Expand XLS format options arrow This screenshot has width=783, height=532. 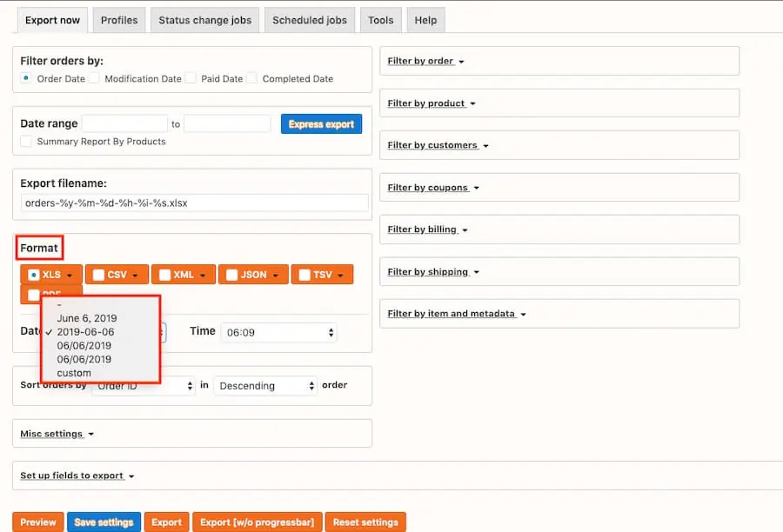coord(70,276)
